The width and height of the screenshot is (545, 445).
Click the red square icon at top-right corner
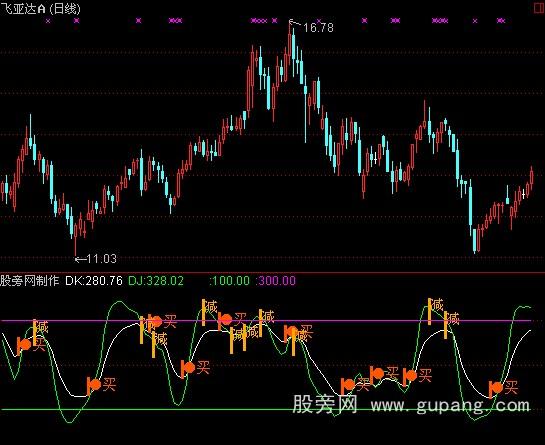(539, 8)
